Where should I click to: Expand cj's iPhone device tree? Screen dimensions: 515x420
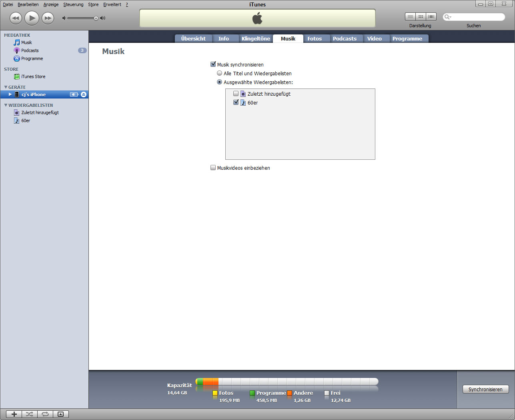pyautogui.click(x=10, y=94)
